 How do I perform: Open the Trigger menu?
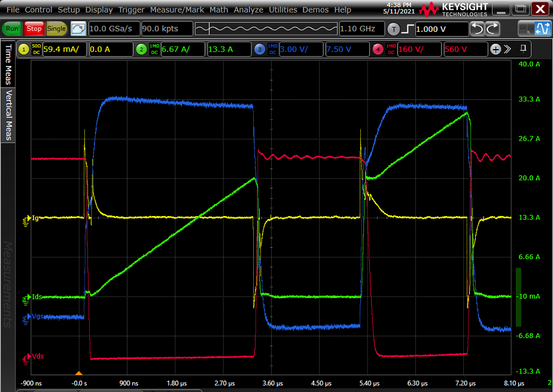click(x=131, y=10)
